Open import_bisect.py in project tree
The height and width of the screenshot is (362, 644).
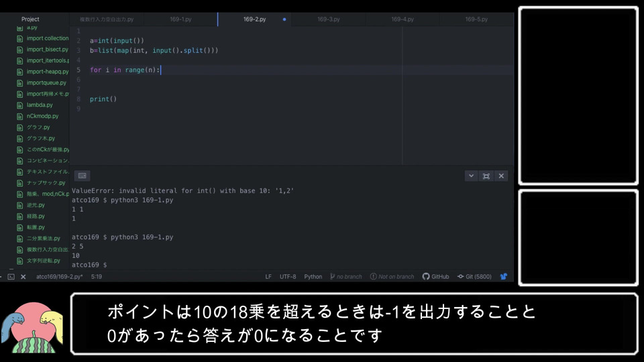47,49
